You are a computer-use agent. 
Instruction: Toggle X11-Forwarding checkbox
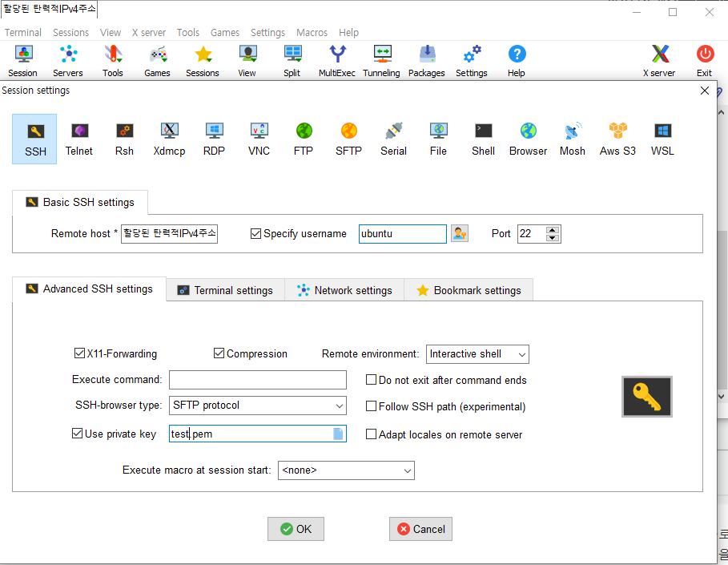pyautogui.click(x=79, y=353)
